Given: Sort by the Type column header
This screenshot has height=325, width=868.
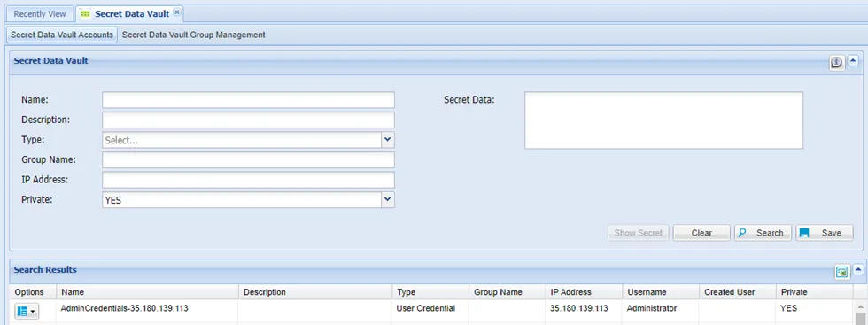Looking at the screenshot, I should click(x=430, y=291).
